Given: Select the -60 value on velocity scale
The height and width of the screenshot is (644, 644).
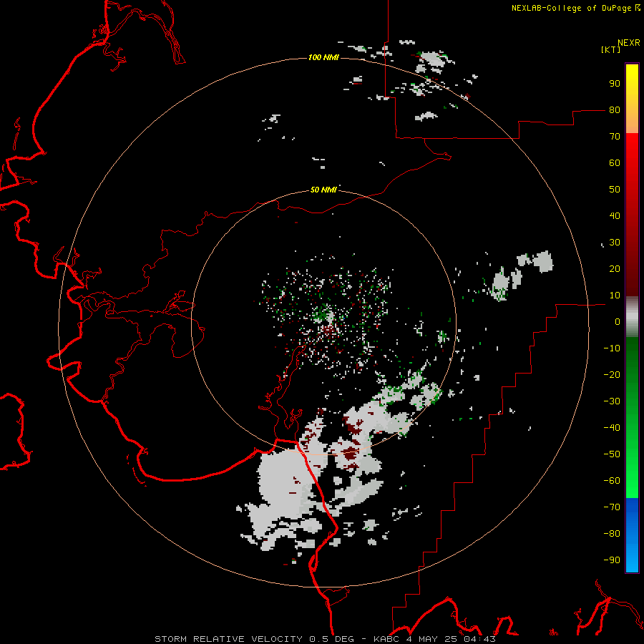Looking at the screenshot, I should [612, 481].
